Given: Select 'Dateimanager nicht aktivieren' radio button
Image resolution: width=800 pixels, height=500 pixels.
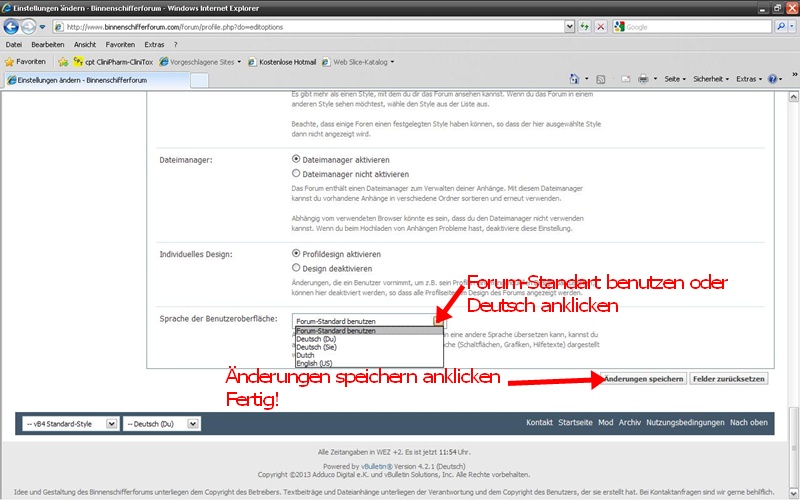Looking at the screenshot, I should click(295, 173).
